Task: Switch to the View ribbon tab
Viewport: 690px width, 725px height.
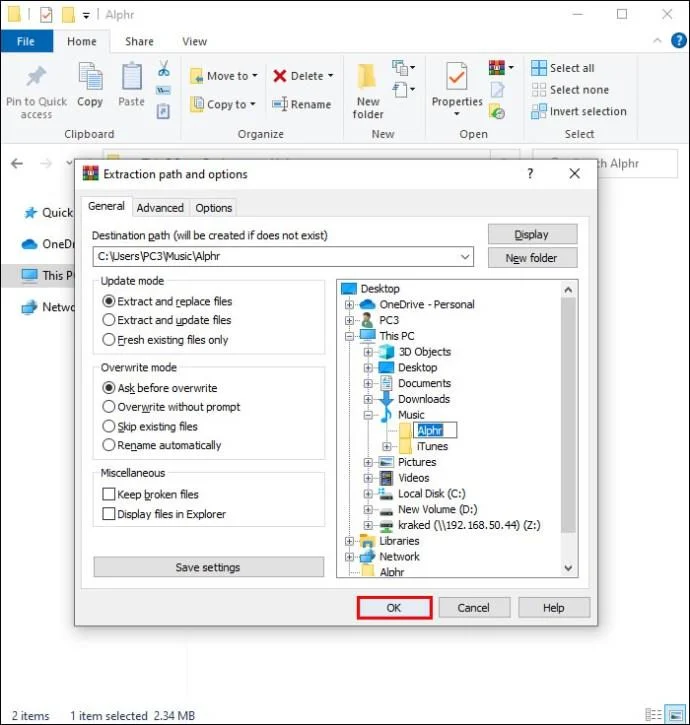Action: 195,41
